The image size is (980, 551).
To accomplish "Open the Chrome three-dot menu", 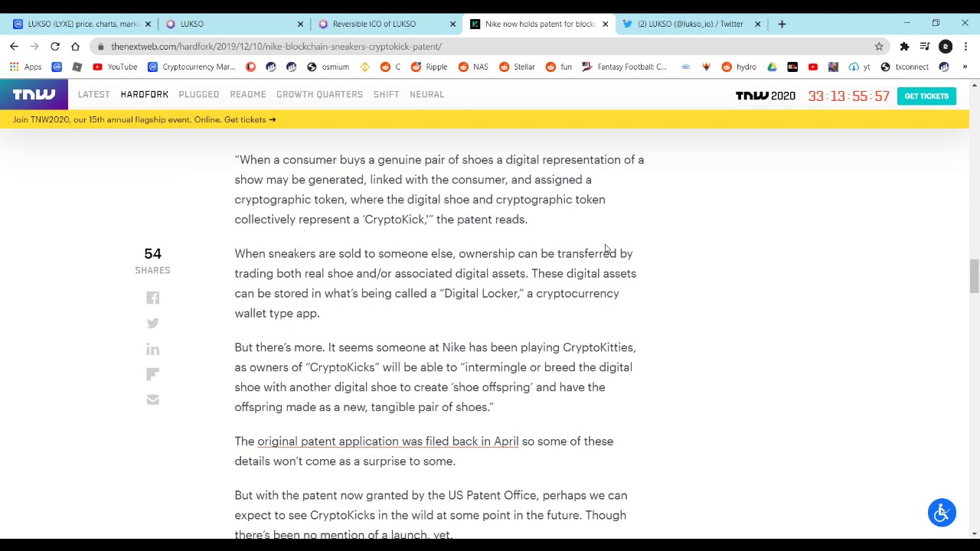I will [966, 47].
